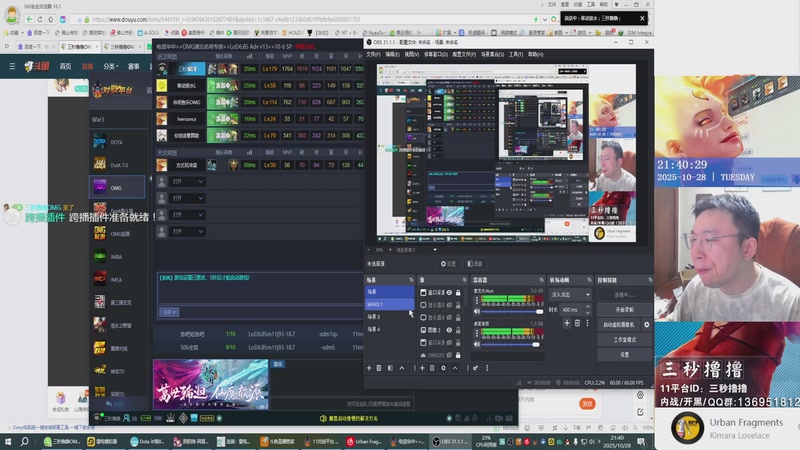The width and height of the screenshot is (800, 450).
Task: Increase transition duration with up arrow
Action: click(x=588, y=307)
